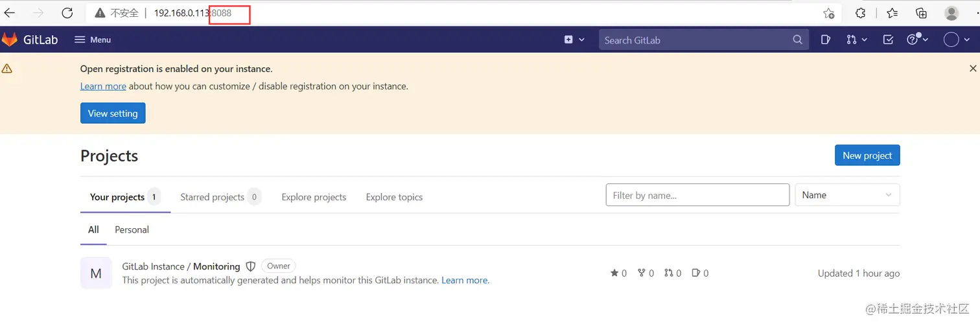Dismiss the open registration banner
Screen dimensions: 980x326
pyautogui.click(x=973, y=68)
